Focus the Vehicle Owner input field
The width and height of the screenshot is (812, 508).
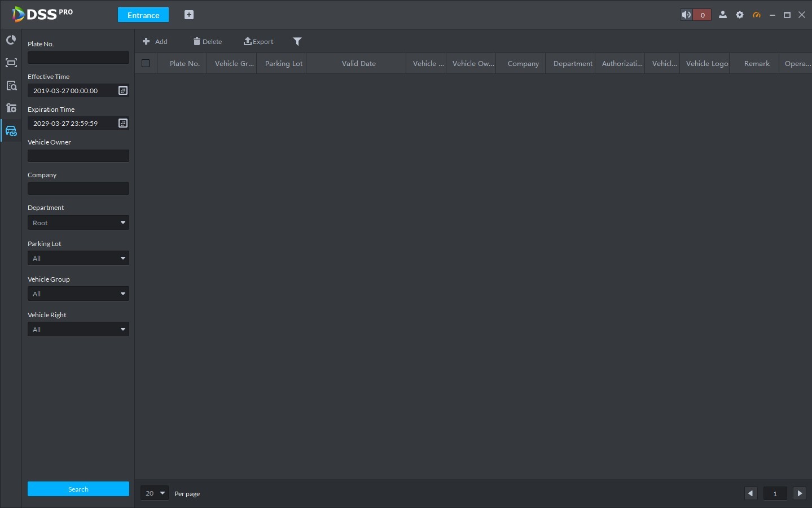[x=78, y=156]
